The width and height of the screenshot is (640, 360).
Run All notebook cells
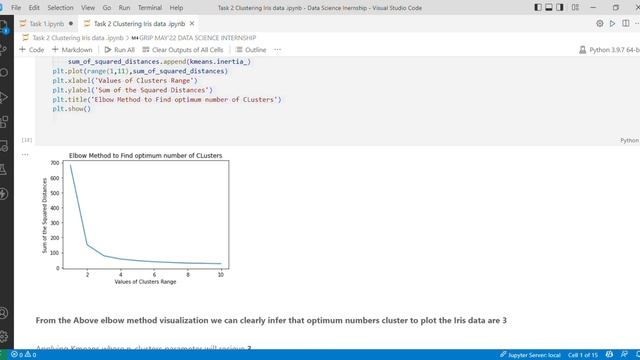119,50
